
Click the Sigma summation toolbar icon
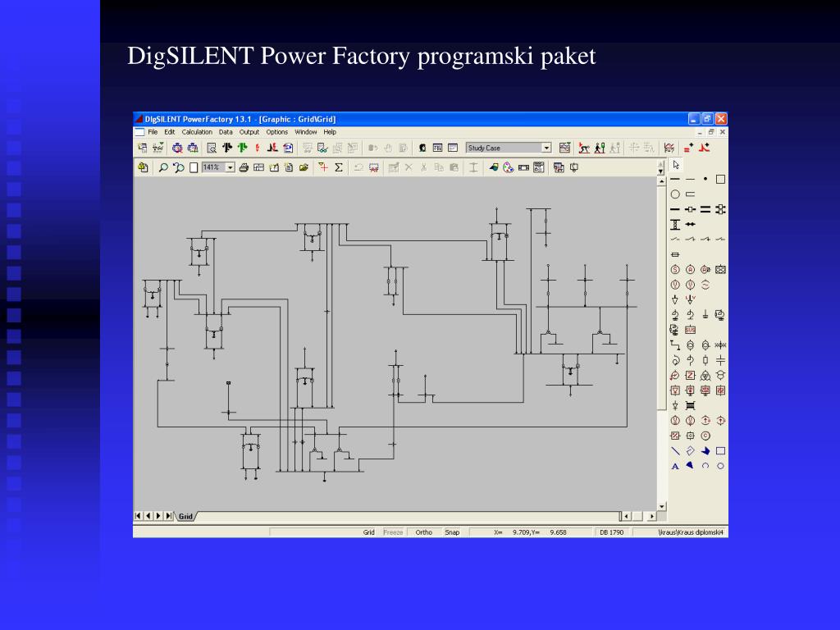[x=339, y=167]
